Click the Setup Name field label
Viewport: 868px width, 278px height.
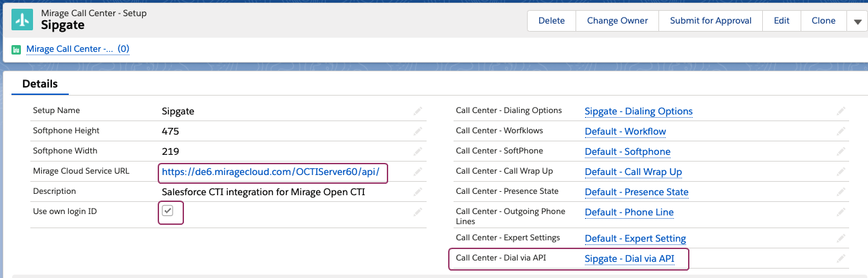pos(56,110)
